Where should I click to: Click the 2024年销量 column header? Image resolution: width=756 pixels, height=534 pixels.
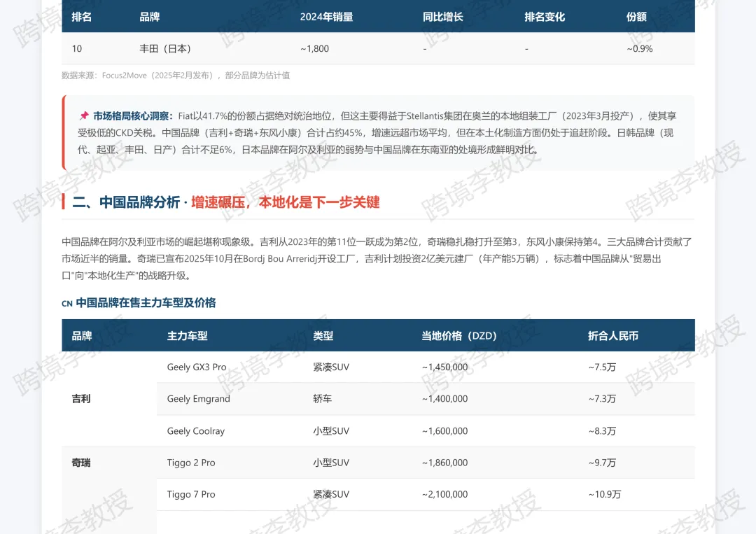click(326, 17)
